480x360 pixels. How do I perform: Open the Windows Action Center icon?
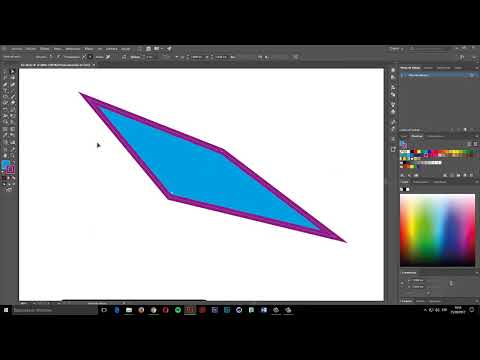[472, 310]
